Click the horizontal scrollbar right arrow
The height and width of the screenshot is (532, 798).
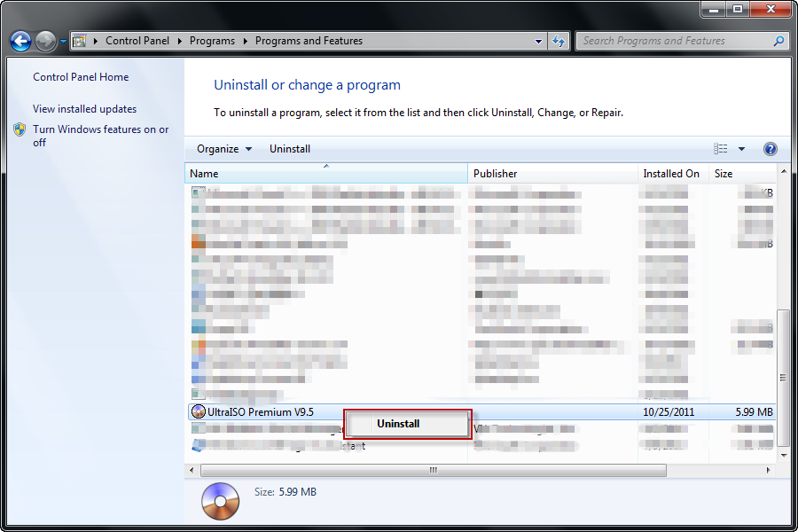pyautogui.click(x=769, y=470)
